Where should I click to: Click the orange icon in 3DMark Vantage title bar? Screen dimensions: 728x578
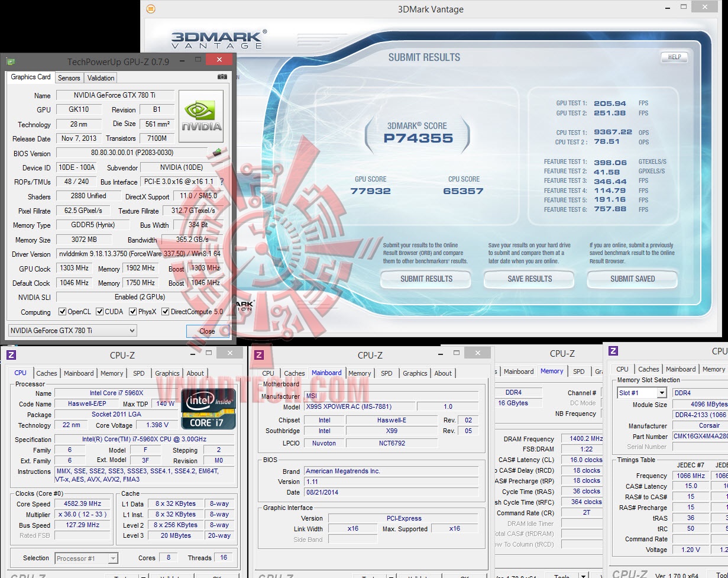(150, 9)
